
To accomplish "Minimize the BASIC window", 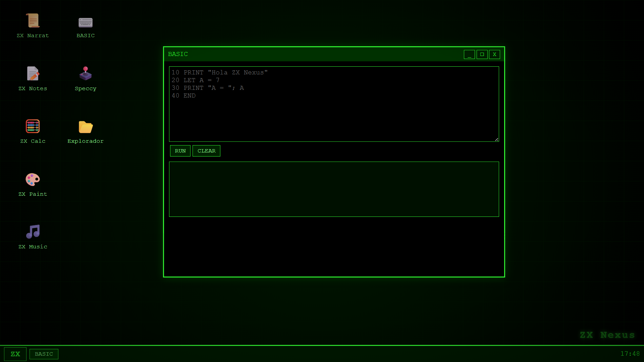I will (x=469, y=54).
